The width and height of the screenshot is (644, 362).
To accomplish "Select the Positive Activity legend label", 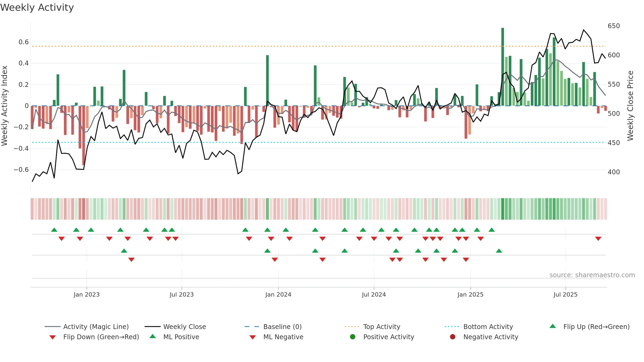I will 389,337.
